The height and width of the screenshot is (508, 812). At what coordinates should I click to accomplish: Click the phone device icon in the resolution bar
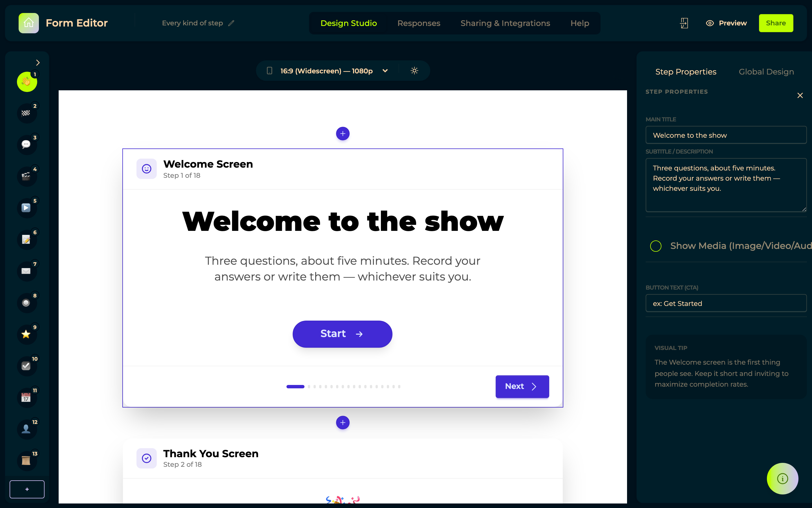(x=270, y=71)
